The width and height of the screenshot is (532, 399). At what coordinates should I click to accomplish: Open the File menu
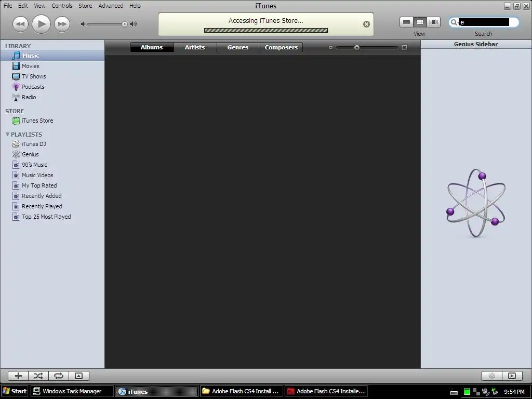[8, 6]
